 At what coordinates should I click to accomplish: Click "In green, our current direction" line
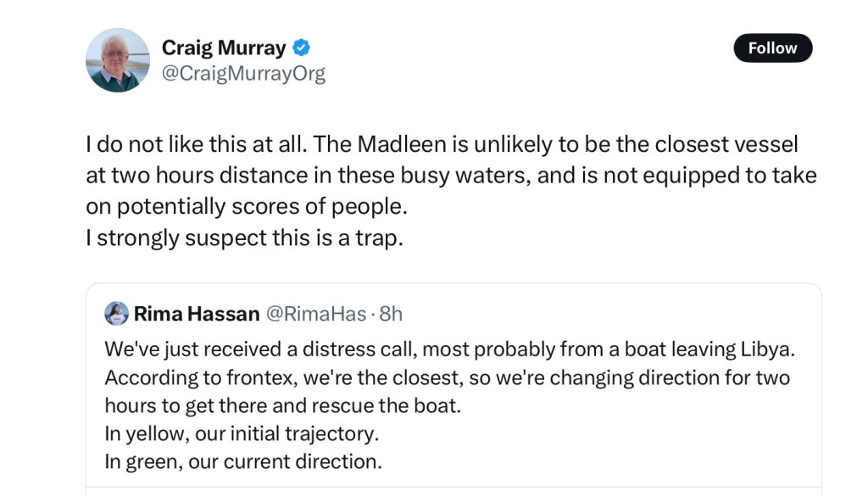[x=243, y=461]
